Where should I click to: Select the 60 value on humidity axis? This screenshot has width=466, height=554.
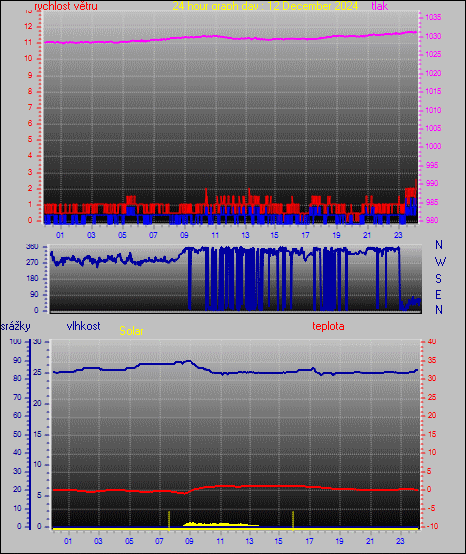[17, 416]
